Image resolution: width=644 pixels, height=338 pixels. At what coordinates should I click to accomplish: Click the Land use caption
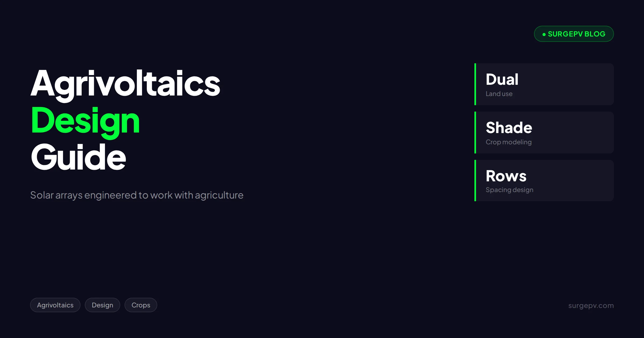point(499,94)
